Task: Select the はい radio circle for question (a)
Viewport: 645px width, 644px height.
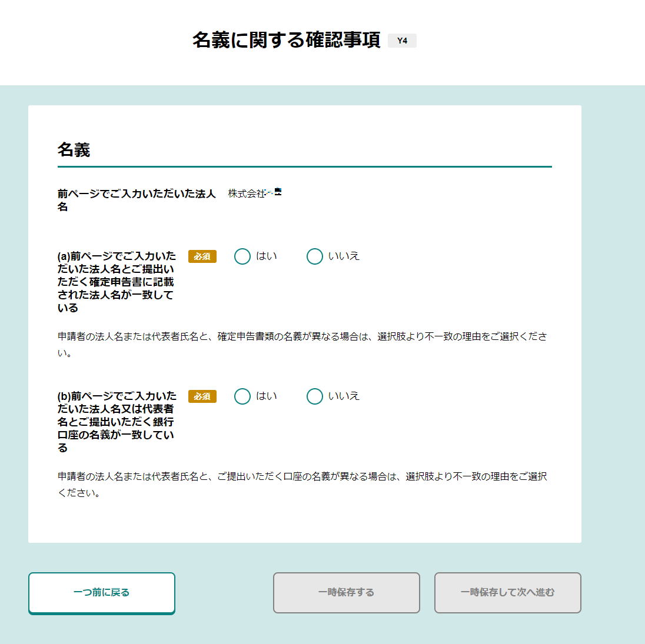Action: (x=242, y=256)
